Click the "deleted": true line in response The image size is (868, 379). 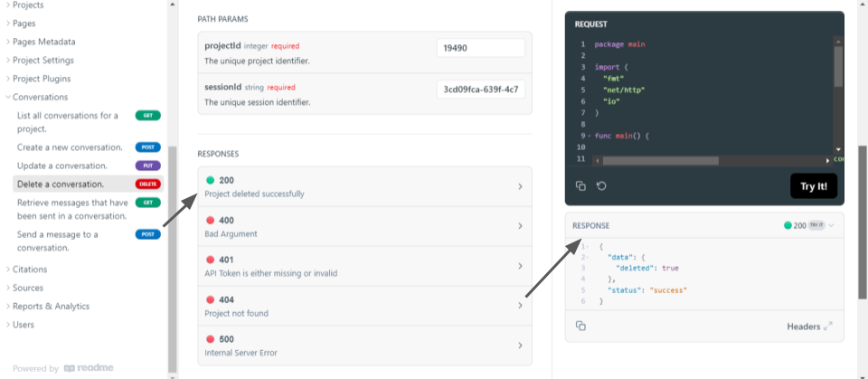click(646, 268)
